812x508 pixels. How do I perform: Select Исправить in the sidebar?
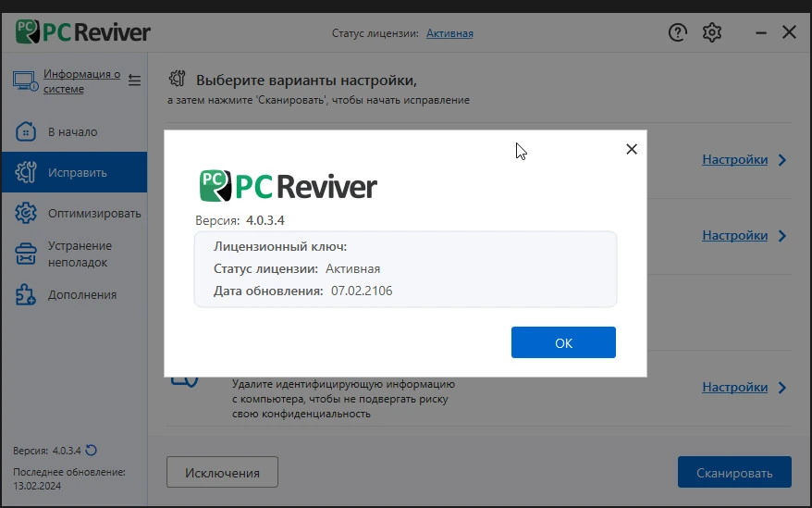click(x=74, y=172)
